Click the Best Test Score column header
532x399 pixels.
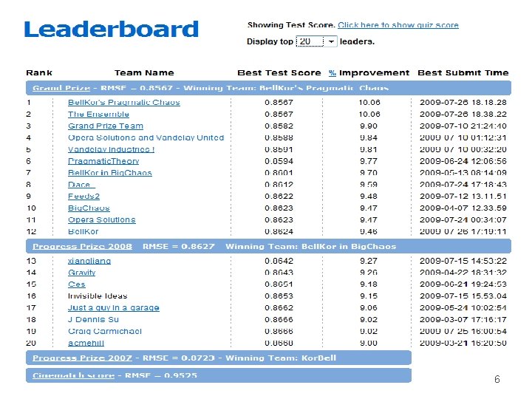pyautogui.click(x=279, y=72)
